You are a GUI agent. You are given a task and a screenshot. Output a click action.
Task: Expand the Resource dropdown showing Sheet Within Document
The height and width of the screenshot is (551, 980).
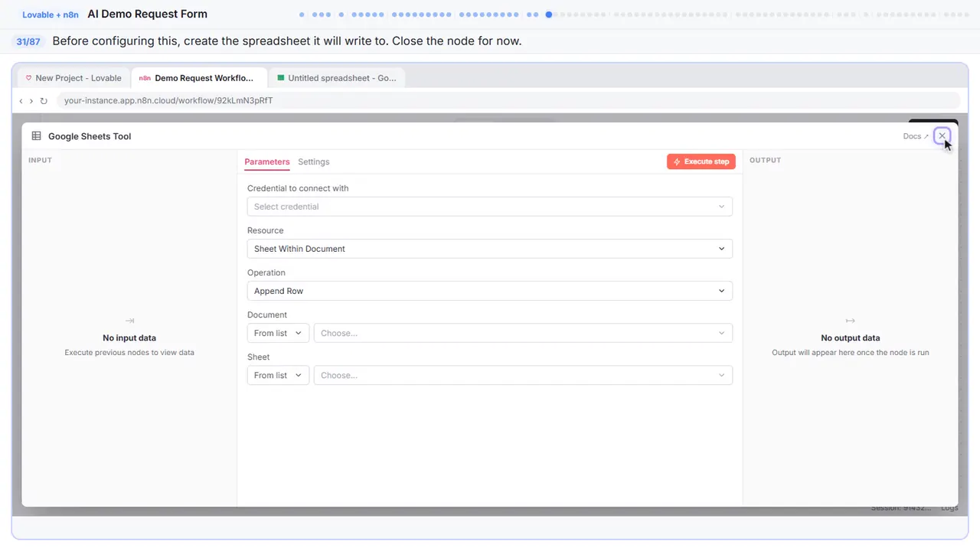coord(490,249)
